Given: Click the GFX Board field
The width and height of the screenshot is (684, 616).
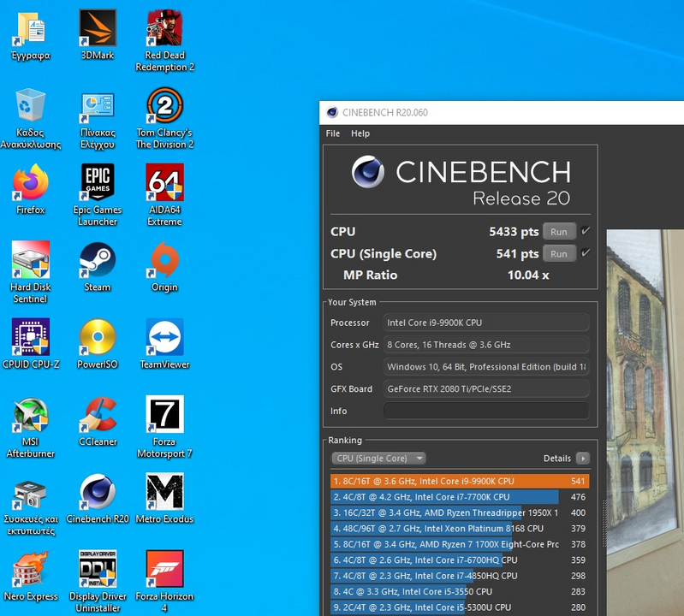Looking at the screenshot, I should click(486, 389).
